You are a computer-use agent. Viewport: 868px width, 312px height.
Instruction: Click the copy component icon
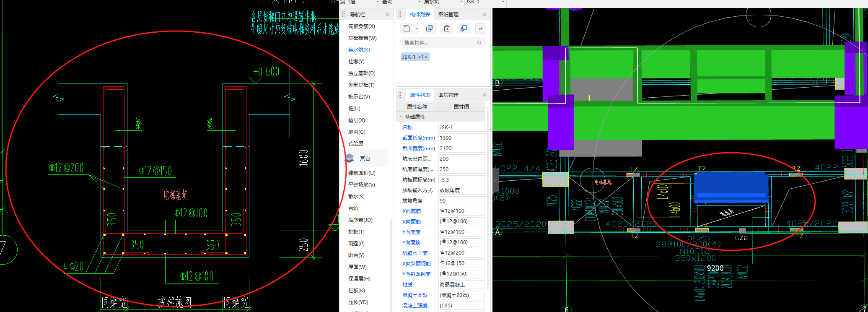point(429,29)
